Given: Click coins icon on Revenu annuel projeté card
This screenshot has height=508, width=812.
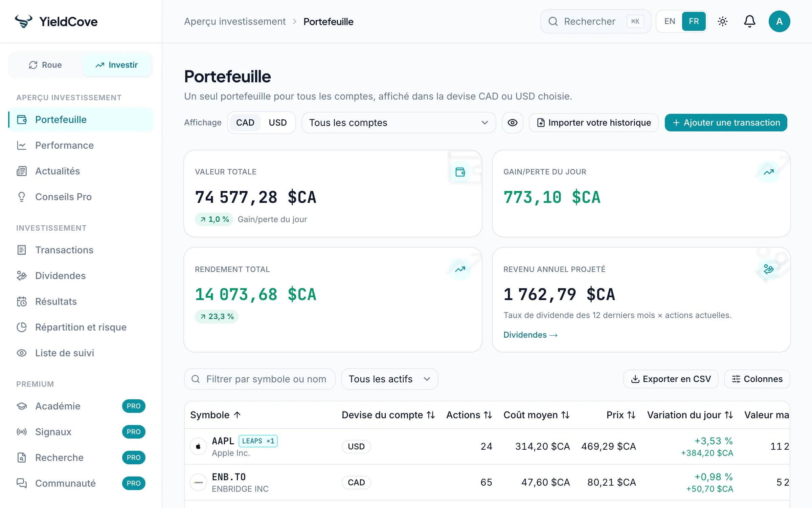Looking at the screenshot, I should point(769,270).
